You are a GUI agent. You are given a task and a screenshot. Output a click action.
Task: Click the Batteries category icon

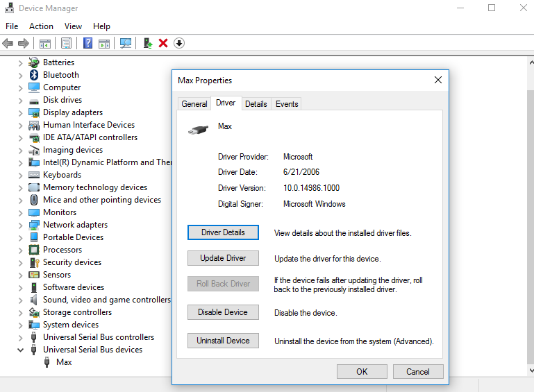point(34,62)
